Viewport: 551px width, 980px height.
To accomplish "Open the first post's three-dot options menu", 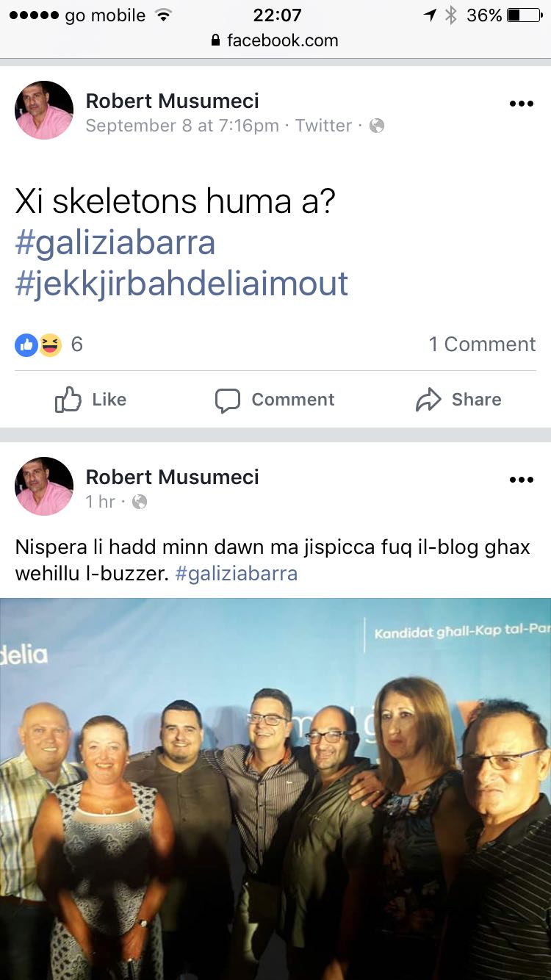I will pos(521,104).
